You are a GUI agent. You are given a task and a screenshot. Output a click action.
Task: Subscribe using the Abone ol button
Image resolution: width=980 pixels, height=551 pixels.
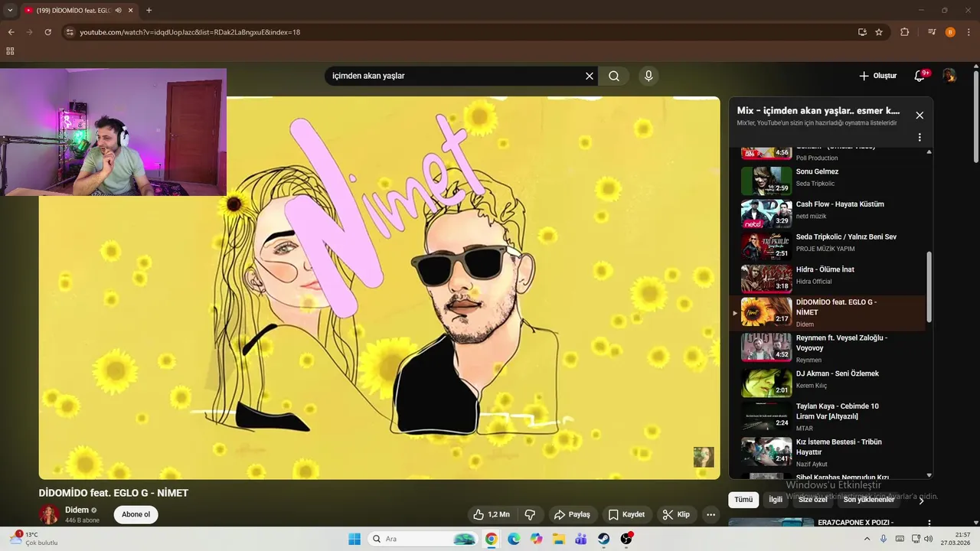tap(136, 514)
